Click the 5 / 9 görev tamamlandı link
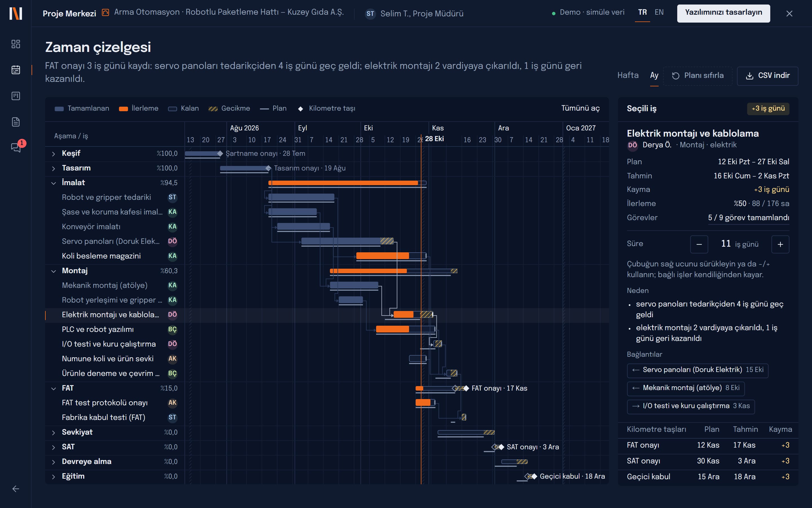Viewport: 812px width, 508px height. click(x=748, y=218)
